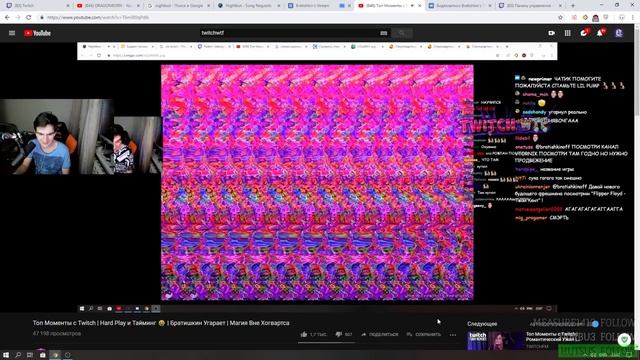Open the create video camera icon
This screenshot has width=640, height=360.
point(551,33)
